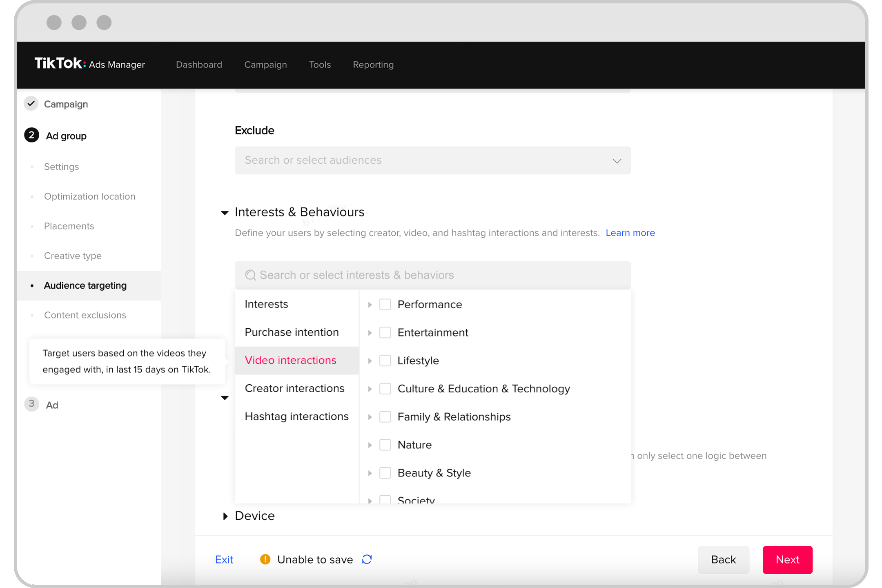
Task: Collapse the Interests & Behaviours section
Action: pyautogui.click(x=225, y=213)
